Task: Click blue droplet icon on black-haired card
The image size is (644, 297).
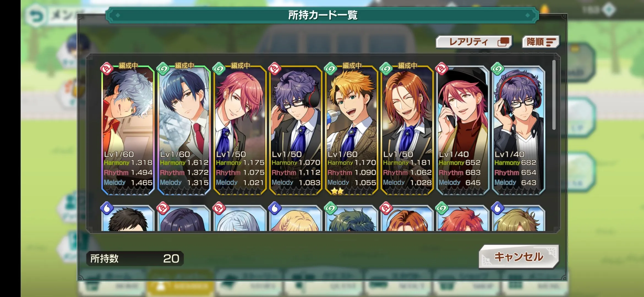Action: click(107, 208)
